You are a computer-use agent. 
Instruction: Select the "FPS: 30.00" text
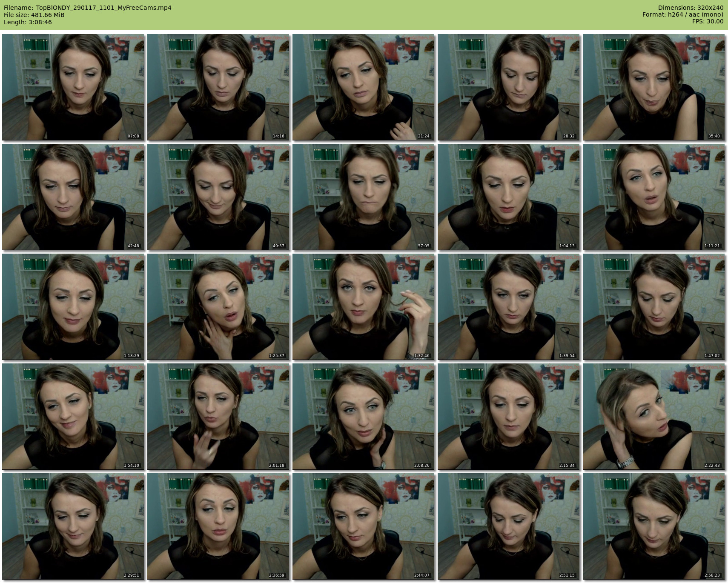(x=708, y=22)
